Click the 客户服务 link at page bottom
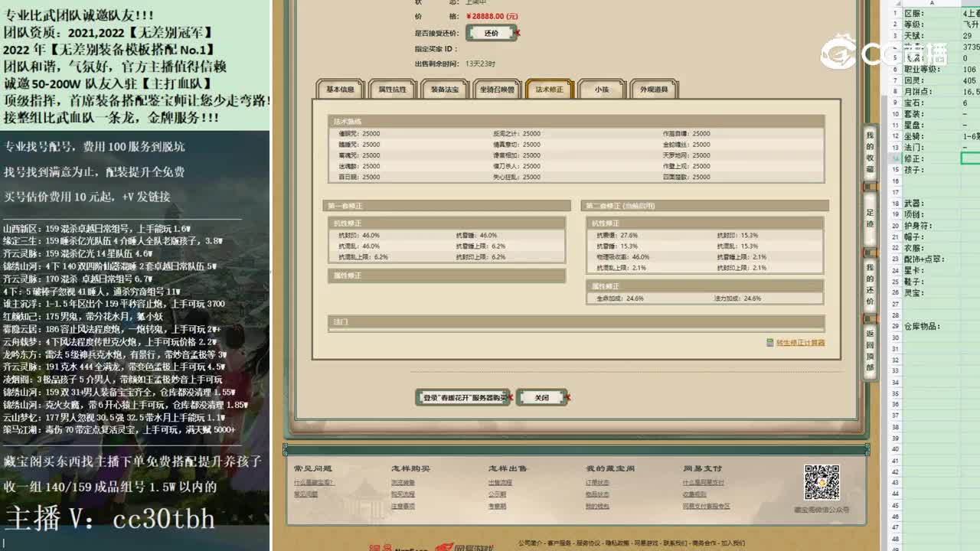The width and height of the screenshot is (980, 551). click(560, 543)
